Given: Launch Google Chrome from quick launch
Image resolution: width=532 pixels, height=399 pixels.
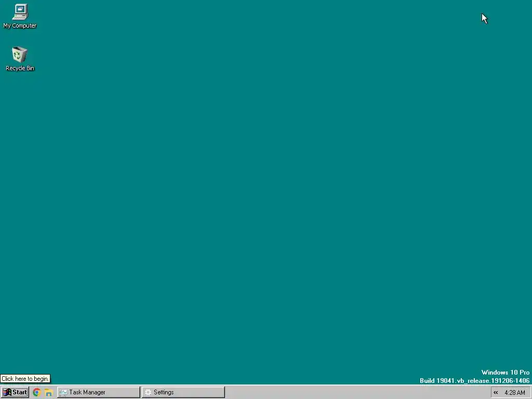Looking at the screenshot, I should (x=37, y=393).
